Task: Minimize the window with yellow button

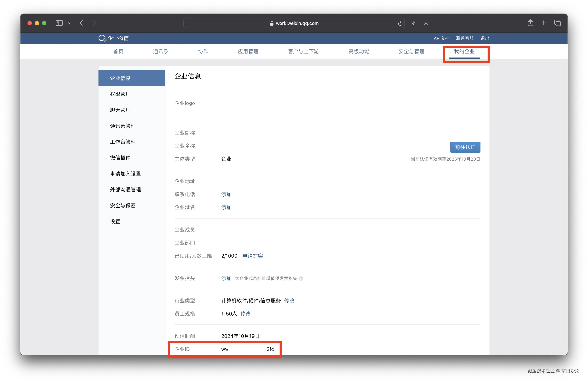Action: click(37, 23)
